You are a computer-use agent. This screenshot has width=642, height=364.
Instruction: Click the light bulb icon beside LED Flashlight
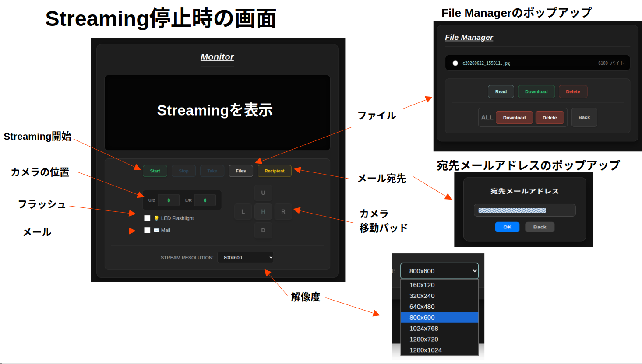click(x=156, y=218)
